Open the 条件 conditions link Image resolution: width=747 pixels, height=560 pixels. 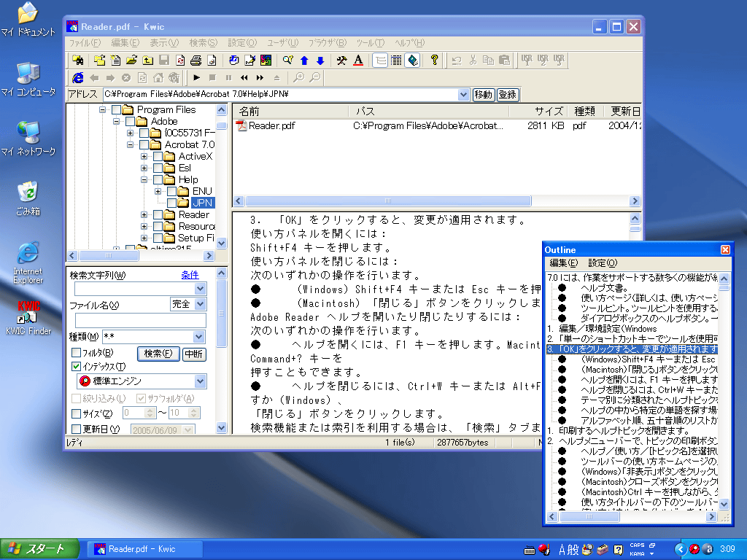pyautogui.click(x=190, y=275)
